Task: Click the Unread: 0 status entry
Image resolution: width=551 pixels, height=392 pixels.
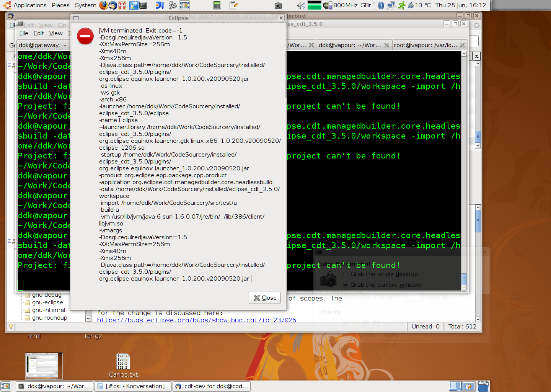Action: click(x=425, y=327)
